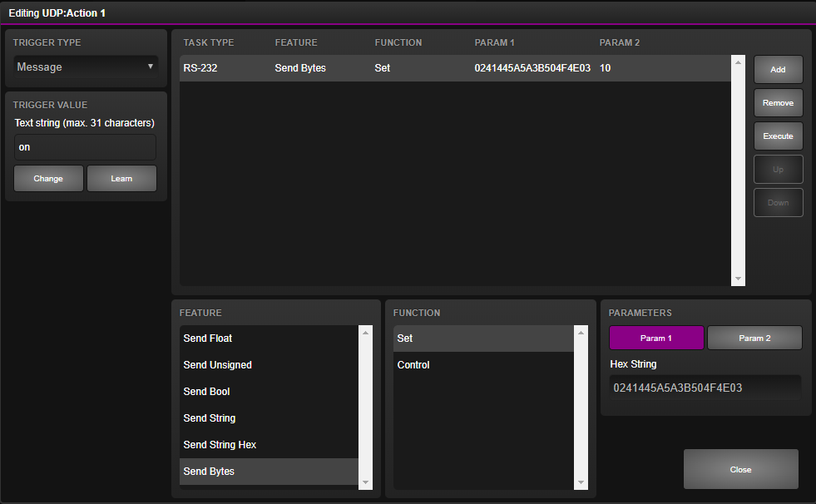Click the Close button

pyautogui.click(x=740, y=470)
